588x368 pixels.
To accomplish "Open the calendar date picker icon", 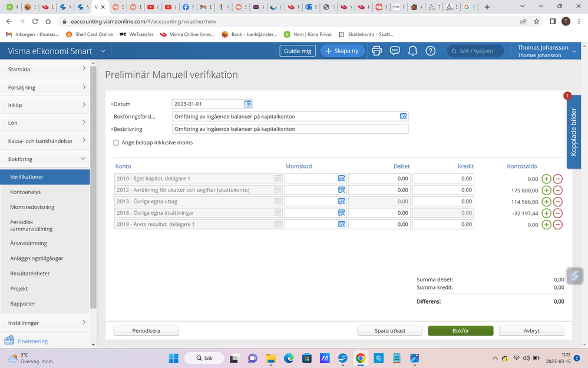I will [x=248, y=104].
